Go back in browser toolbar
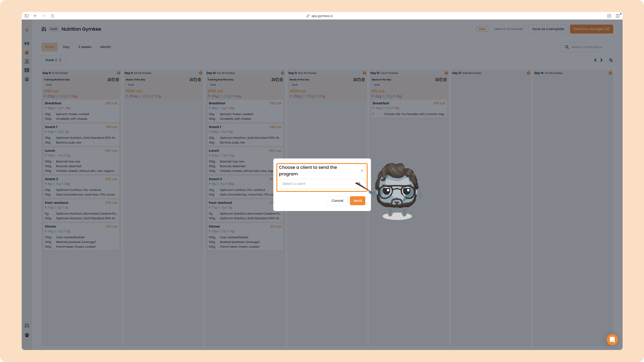This screenshot has width=644, height=362. click(35, 16)
